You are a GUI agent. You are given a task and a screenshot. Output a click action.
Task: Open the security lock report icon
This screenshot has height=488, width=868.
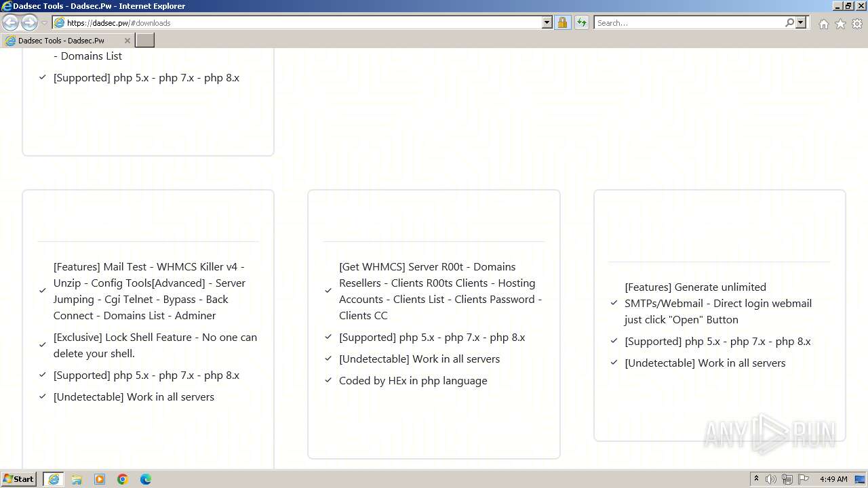point(562,23)
